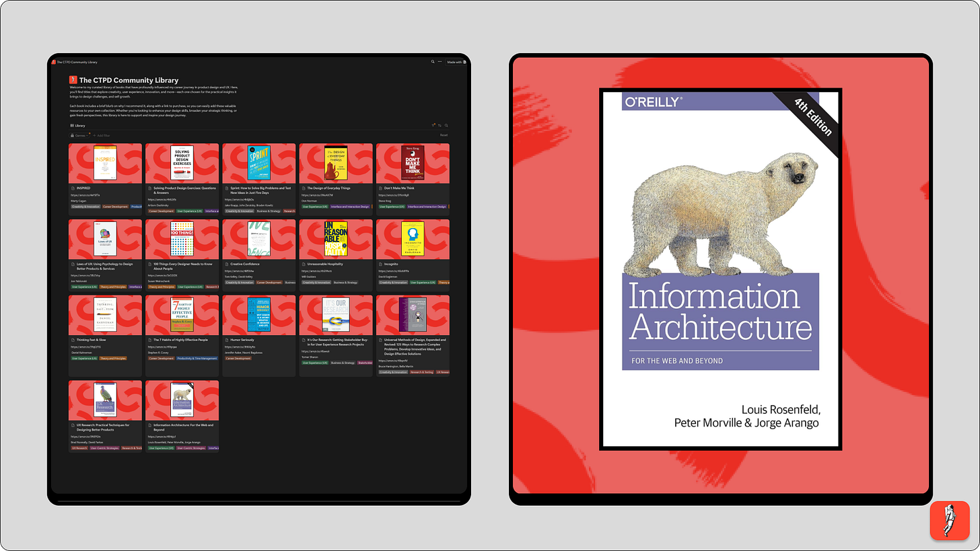This screenshot has width=980, height=551.
Task: Click author name Stephen R. Covey
Action: (158, 352)
